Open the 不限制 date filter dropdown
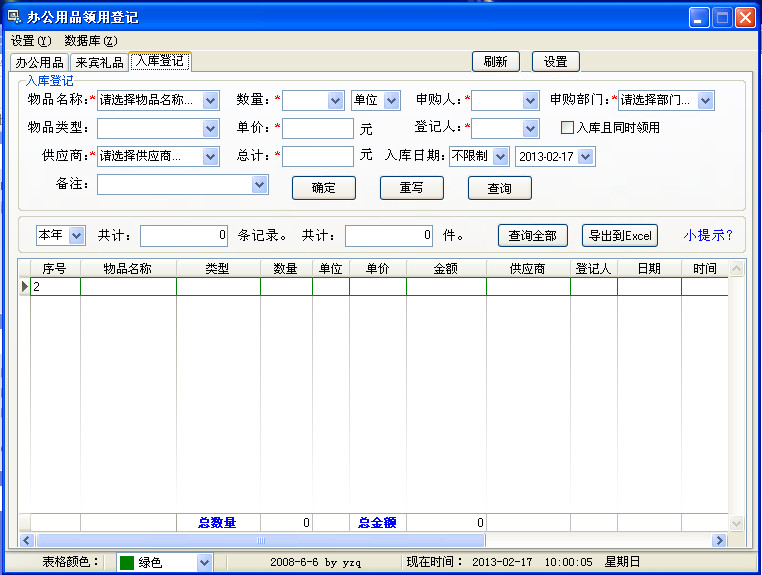 point(501,157)
